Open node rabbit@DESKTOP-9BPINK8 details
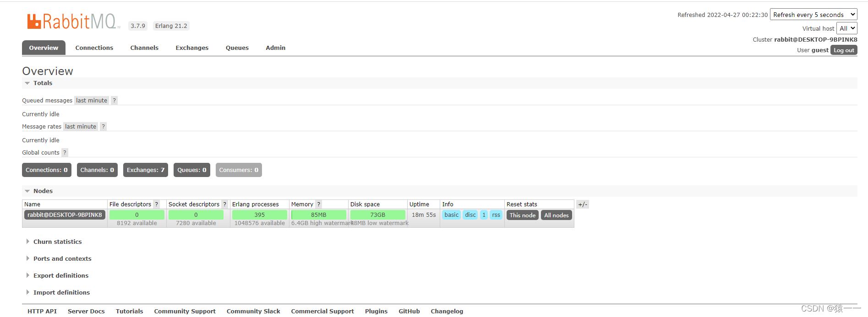The height and width of the screenshot is (317, 868). click(65, 215)
